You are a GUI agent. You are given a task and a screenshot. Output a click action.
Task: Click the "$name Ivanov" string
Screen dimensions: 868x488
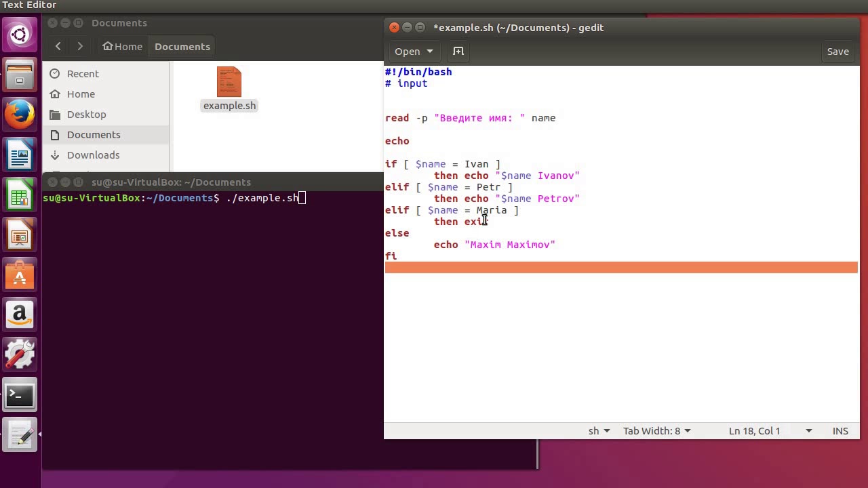pos(537,176)
